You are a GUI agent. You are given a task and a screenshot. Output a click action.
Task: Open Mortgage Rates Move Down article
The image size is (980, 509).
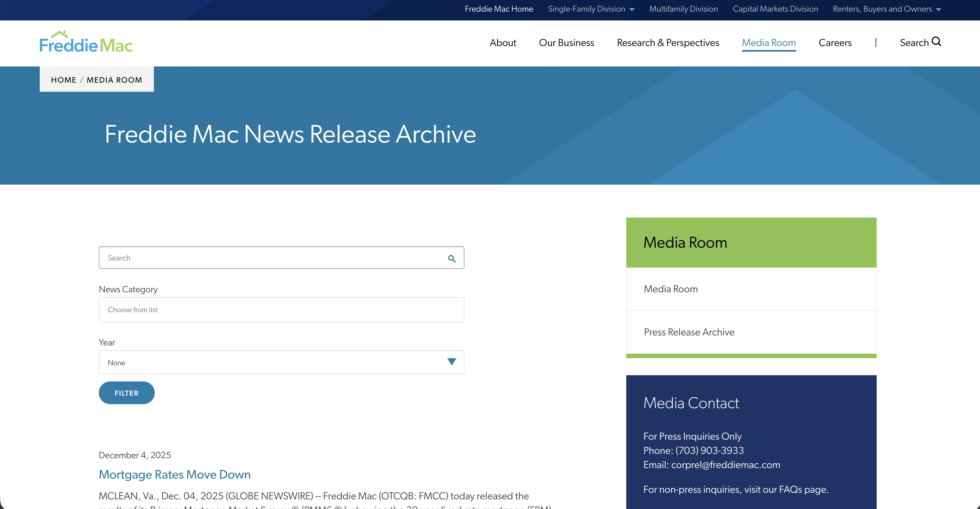(x=174, y=474)
